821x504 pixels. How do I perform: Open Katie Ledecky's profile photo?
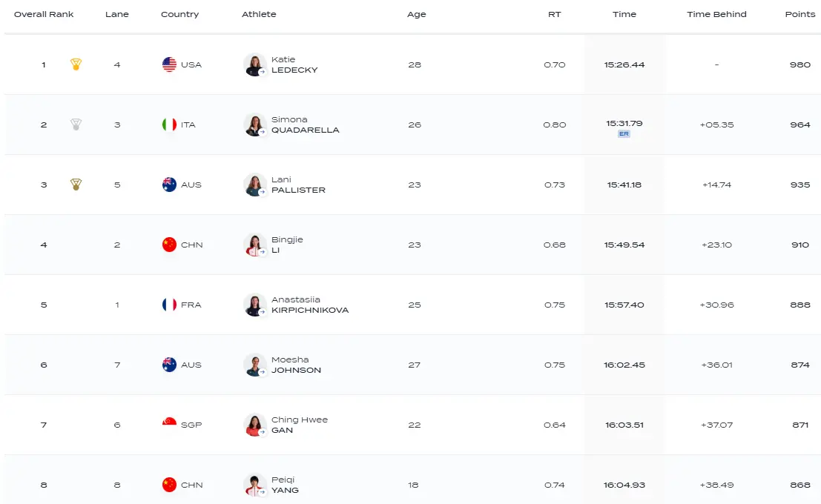[x=255, y=65]
